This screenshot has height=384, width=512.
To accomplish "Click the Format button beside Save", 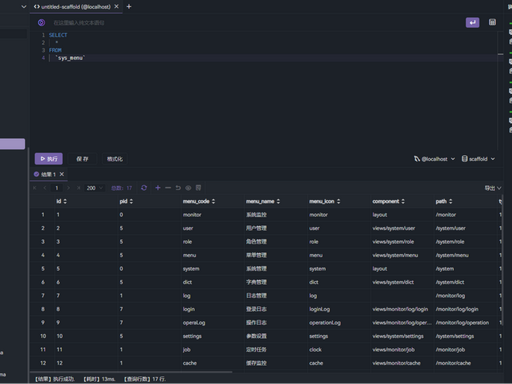I will pos(115,159).
